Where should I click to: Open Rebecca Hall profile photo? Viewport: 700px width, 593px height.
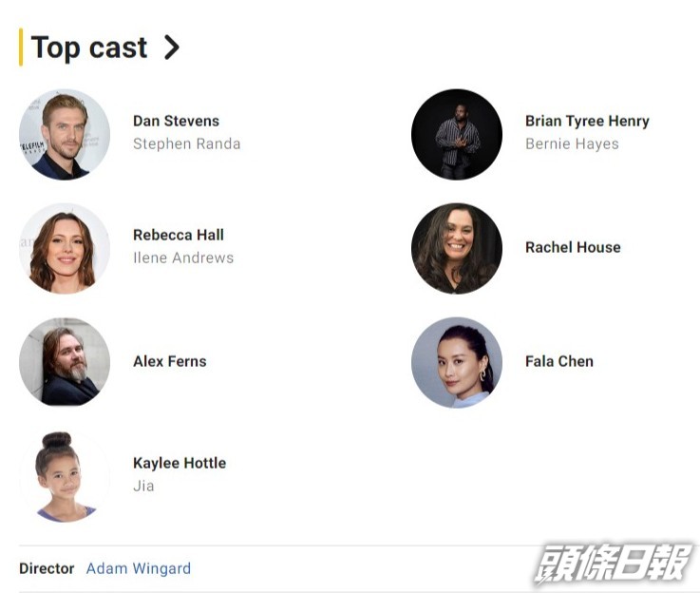(65, 248)
